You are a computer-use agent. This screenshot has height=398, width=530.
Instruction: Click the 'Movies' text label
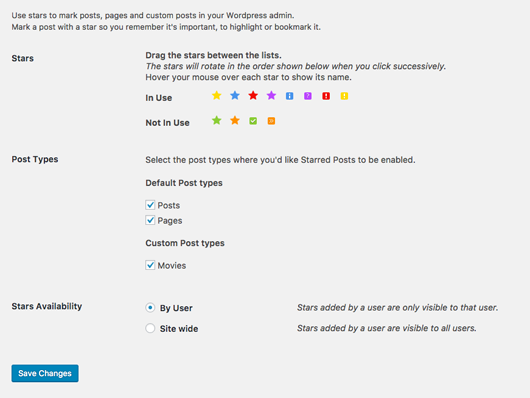(x=172, y=266)
